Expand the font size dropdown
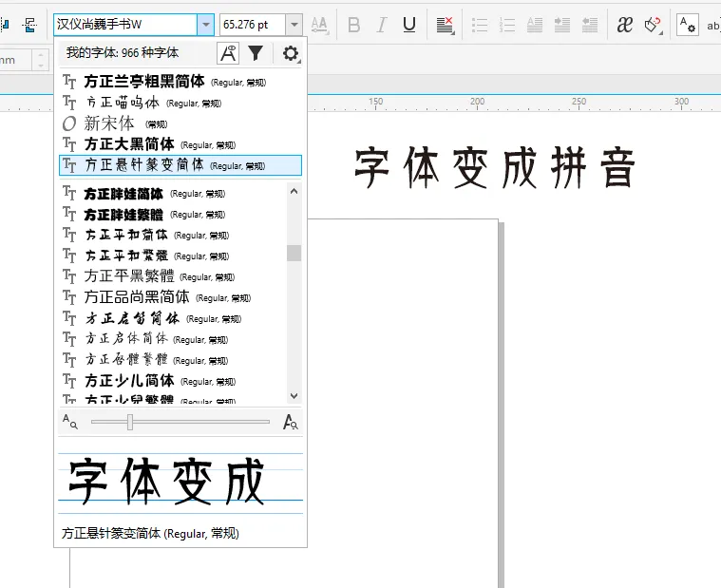 294,25
